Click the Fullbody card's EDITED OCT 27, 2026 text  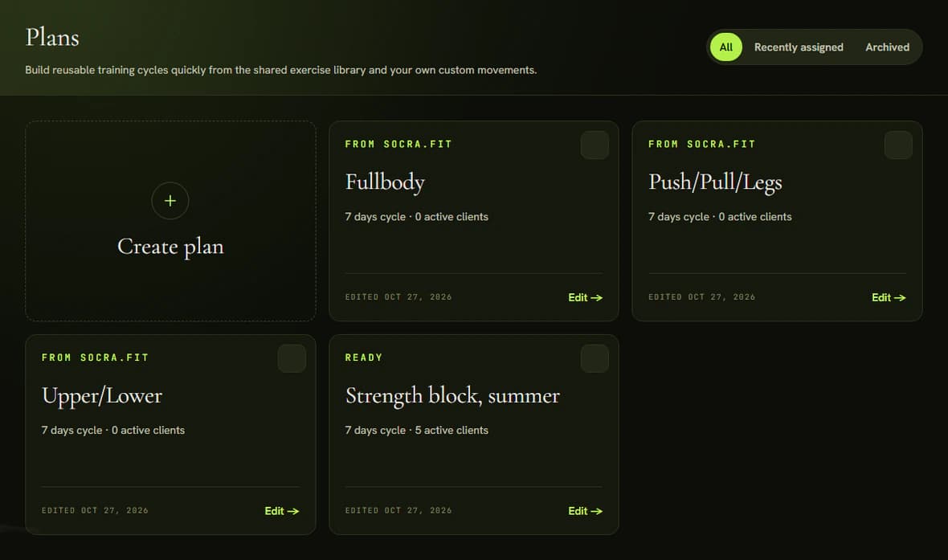(398, 297)
